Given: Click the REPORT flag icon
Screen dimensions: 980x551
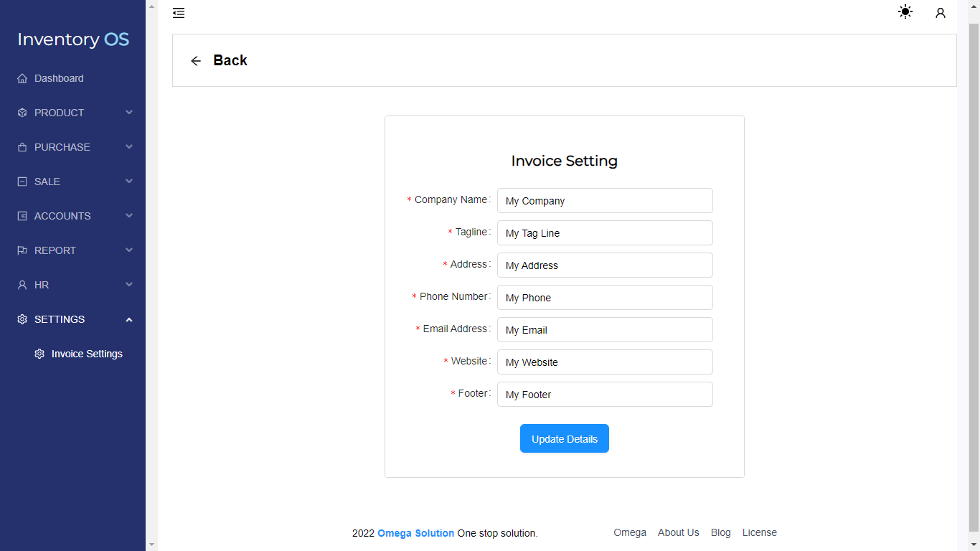Looking at the screenshot, I should pyautogui.click(x=22, y=250).
